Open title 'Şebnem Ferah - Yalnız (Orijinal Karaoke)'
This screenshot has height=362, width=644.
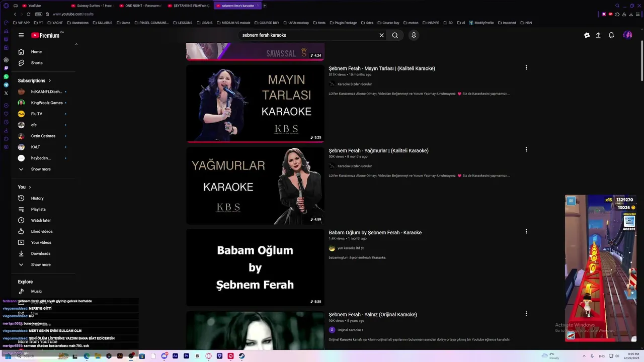(x=373, y=315)
